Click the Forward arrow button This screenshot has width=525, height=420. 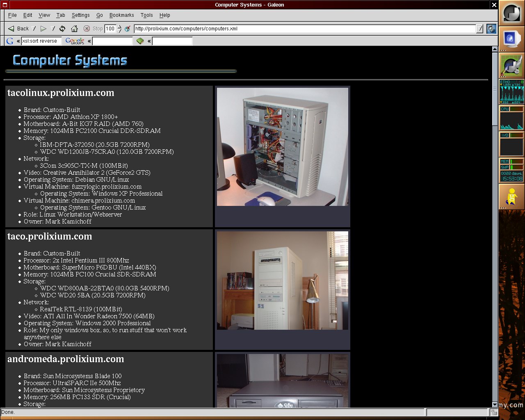click(43, 28)
